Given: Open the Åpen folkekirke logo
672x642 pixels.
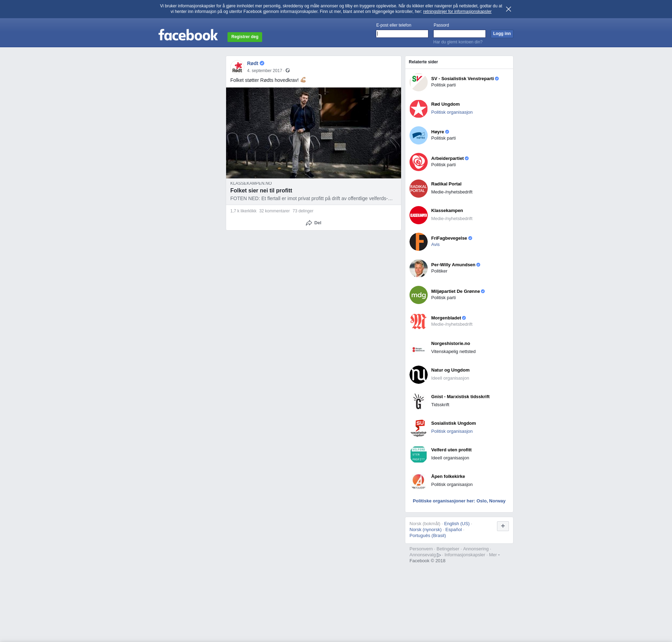Looking at the screenshot, I should (x=419, y=481).
